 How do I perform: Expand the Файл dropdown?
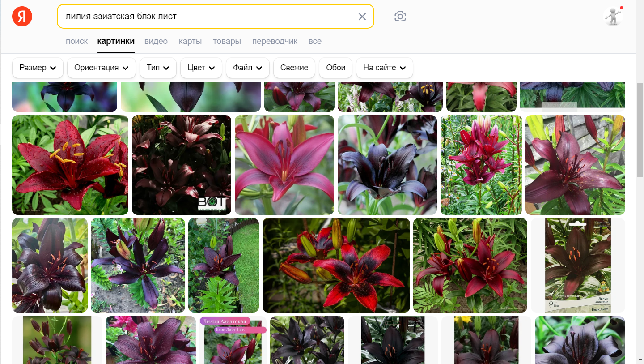248,68
